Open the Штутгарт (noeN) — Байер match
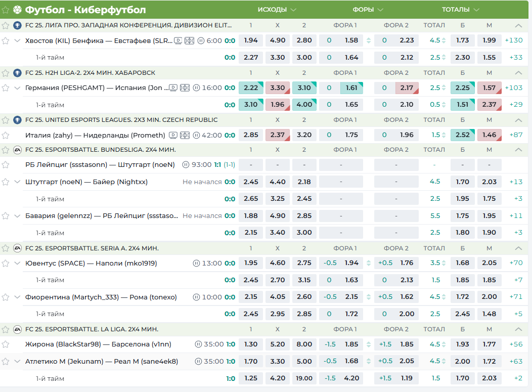This screenshot has width=532, height=392. pos(86,182)
